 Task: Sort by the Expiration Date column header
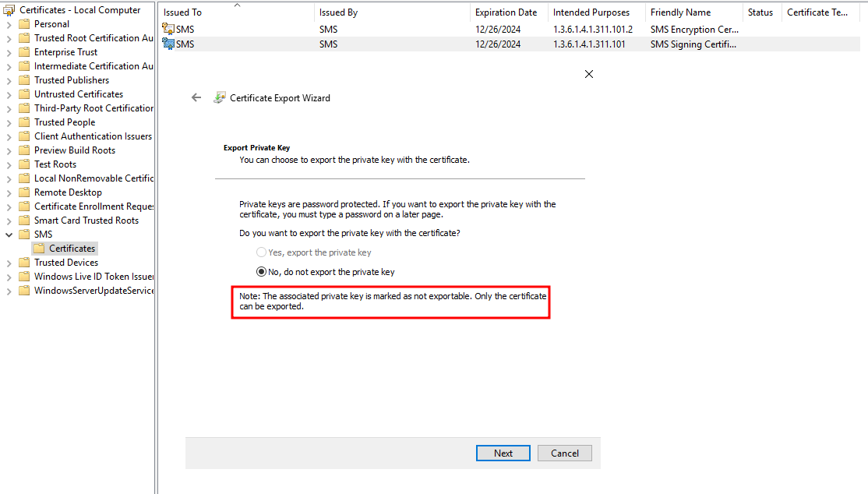(x=509, y=12)
